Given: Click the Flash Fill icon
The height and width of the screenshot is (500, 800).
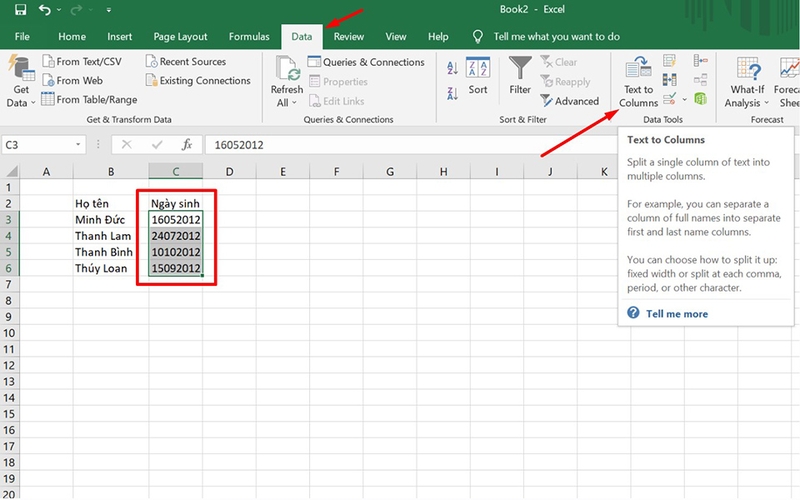Looking at the screenshot, I should (x=669, y=61).
